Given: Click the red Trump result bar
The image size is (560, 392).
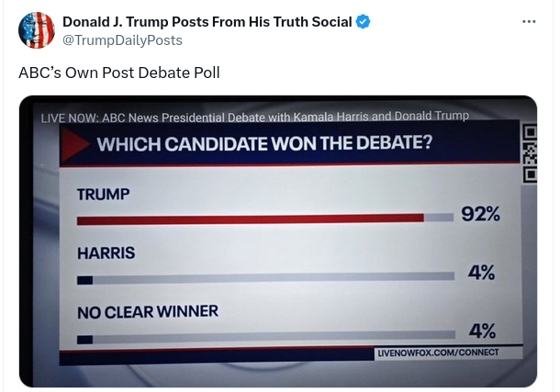Looking at the screenshot, I should pyautogui.click(x=250, y=219).
